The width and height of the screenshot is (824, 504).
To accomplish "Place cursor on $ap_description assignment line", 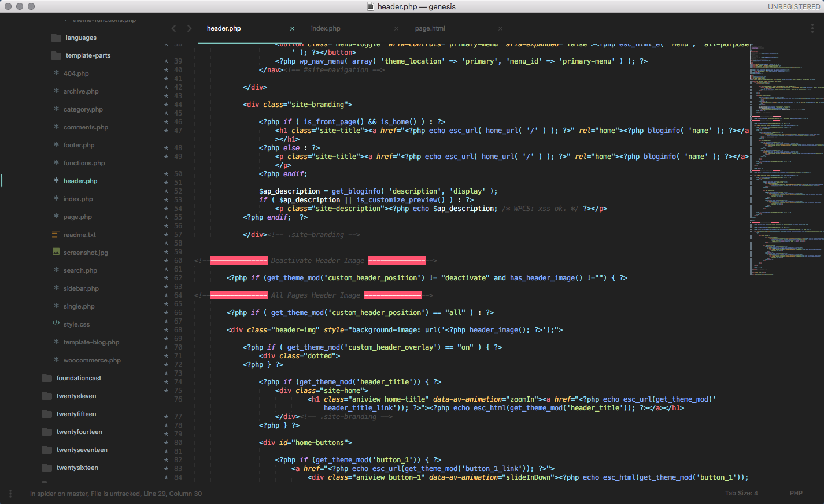I will [378, 191].
